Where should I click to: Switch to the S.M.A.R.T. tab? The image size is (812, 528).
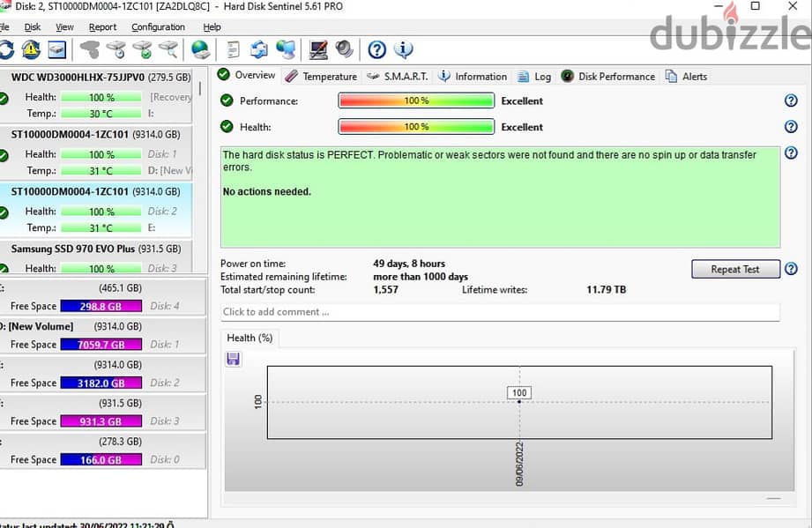(x=398, y=77)
